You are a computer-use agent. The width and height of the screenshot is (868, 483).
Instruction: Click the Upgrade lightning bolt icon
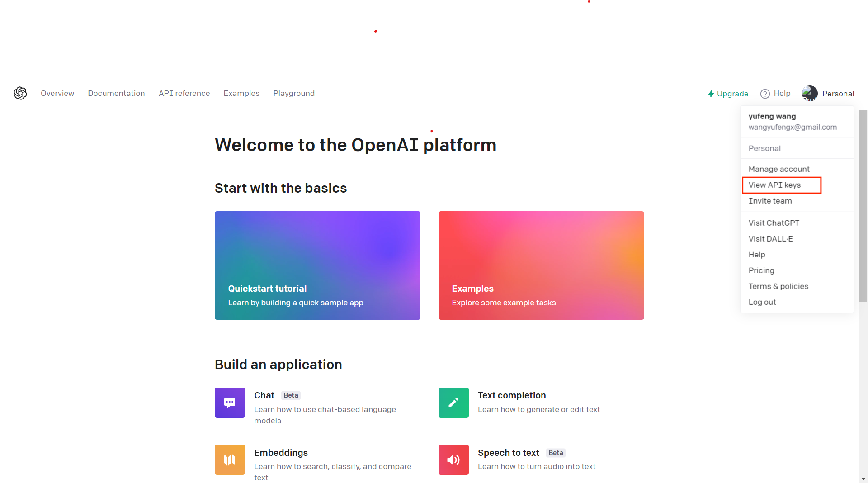[x=711, y=94]
